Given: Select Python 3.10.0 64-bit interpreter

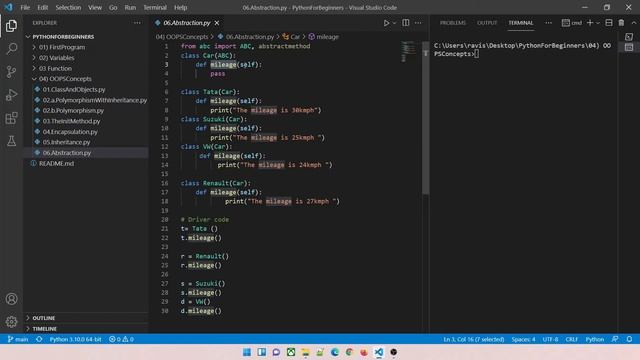Looking at the screenshot, I should click(x=76, y=339).
